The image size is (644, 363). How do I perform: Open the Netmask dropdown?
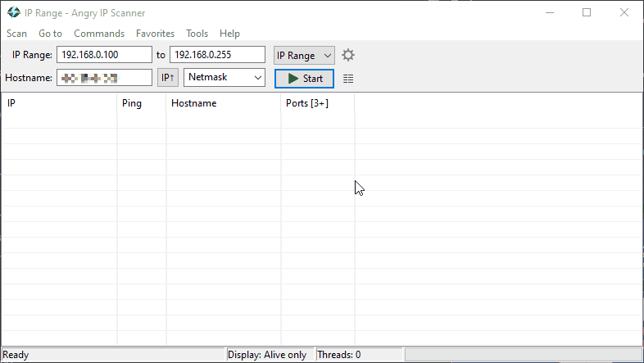pyautogui.click(x=224, y=78)
